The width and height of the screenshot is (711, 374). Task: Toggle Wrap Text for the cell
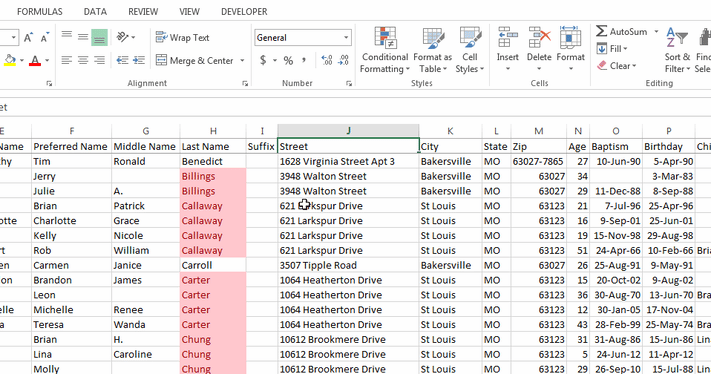coord(182,37)
